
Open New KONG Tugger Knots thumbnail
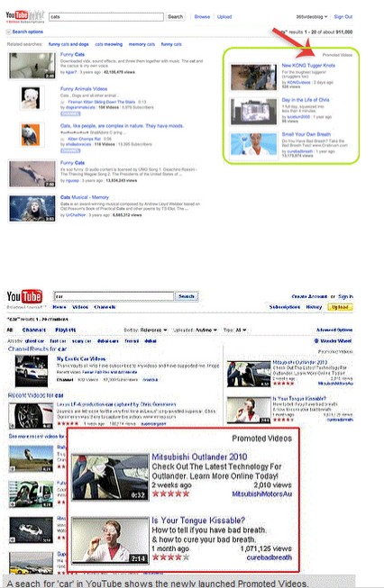[x=254, y=77]
